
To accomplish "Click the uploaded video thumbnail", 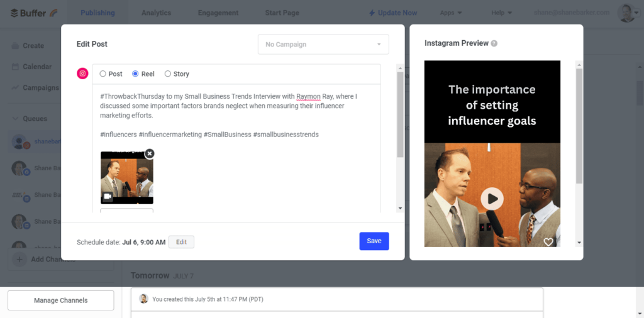I will point(127,178).
